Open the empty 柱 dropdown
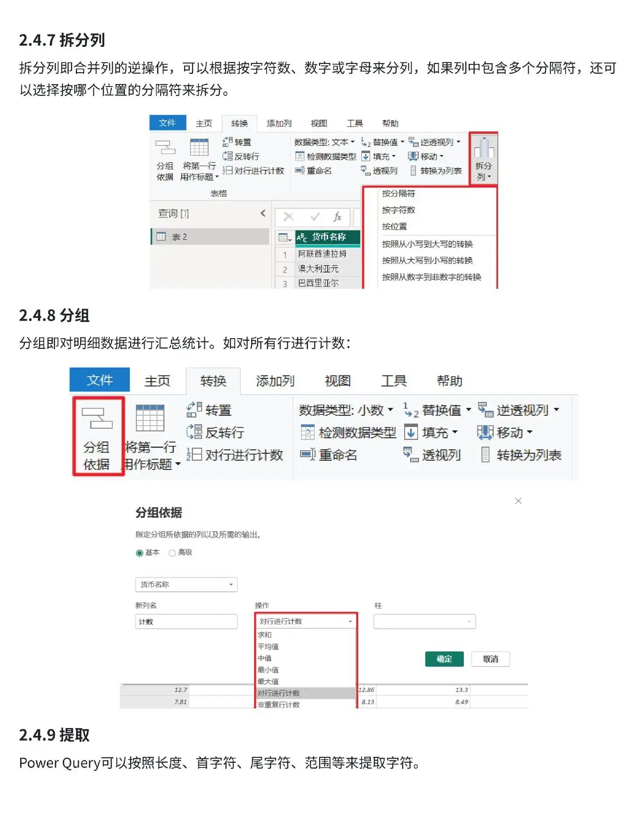630x840 pixels. pos(424,621)
